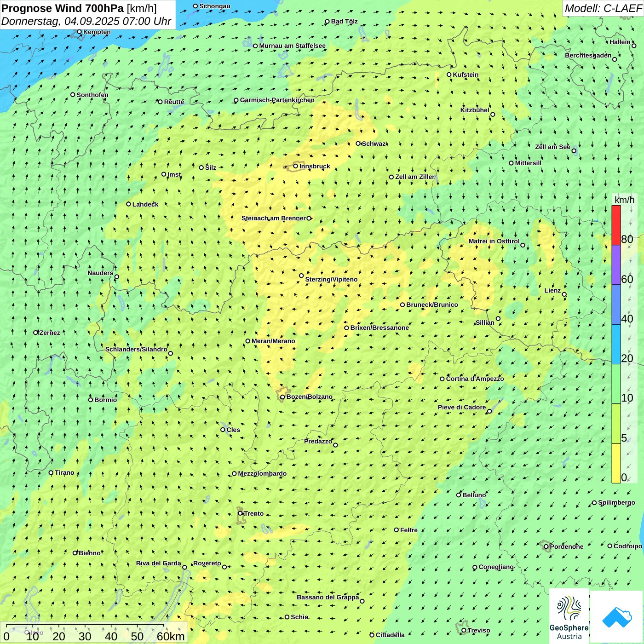Image resolution: width=644 pixels, height=644 pixels.
Task: Click the Landeck location marker
Action: [x=129, y=204]
